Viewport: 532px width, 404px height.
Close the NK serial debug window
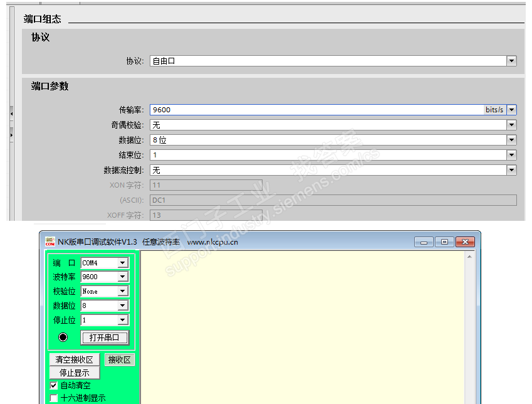click(x=465, y=242)
